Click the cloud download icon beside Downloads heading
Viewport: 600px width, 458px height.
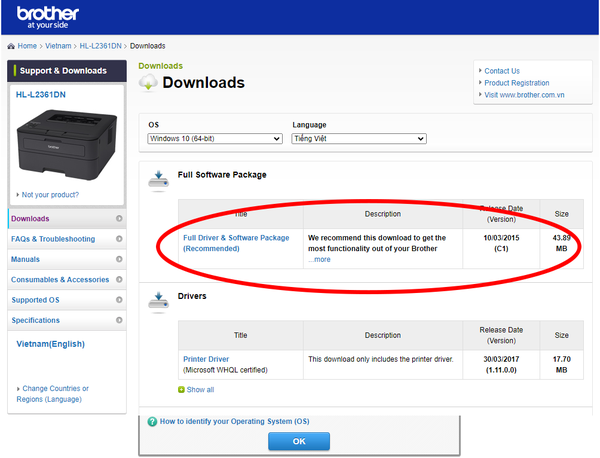(x=148, y=83)
